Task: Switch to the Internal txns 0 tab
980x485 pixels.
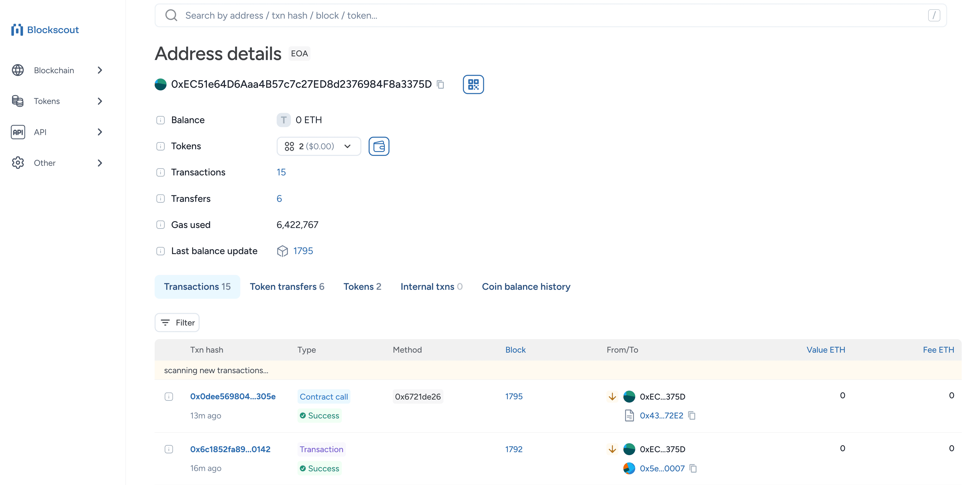Action: (x=431, y=287)
